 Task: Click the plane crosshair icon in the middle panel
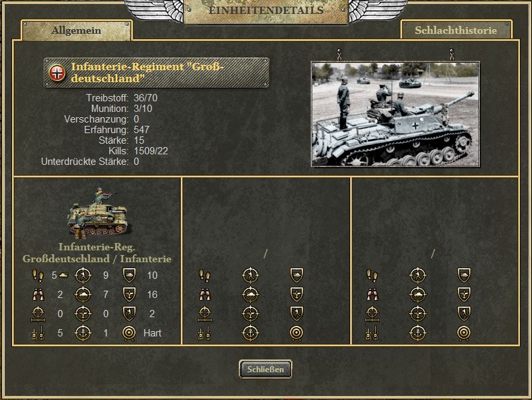[250, 313]
